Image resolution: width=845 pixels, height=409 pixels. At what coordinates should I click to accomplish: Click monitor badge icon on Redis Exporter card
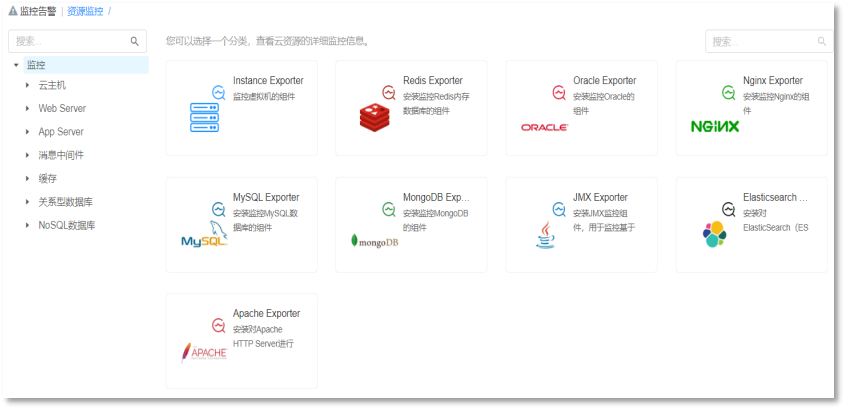[389, 93]
